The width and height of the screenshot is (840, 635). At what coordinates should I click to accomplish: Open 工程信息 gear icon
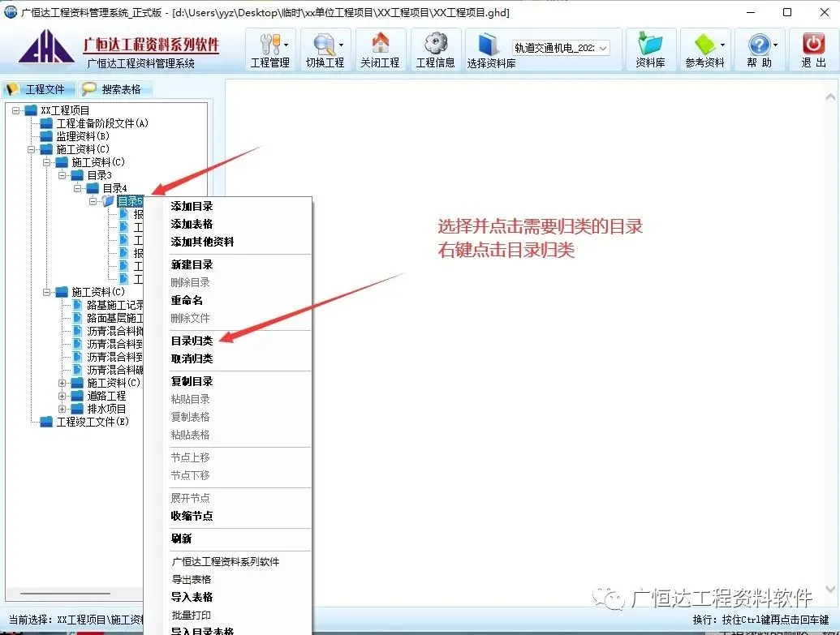[436, 43]
